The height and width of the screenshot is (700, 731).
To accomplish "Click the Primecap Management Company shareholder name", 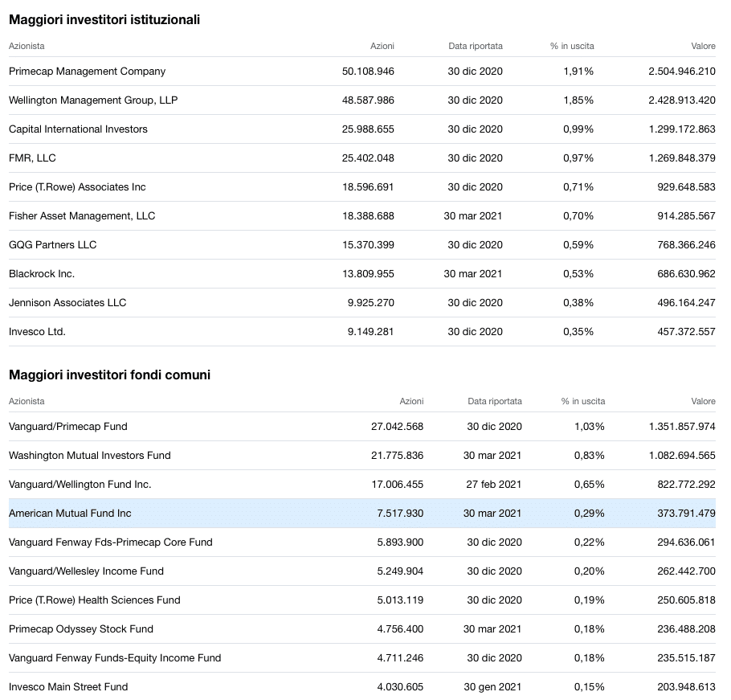I will pyautogui.click(x=87, y=72).
